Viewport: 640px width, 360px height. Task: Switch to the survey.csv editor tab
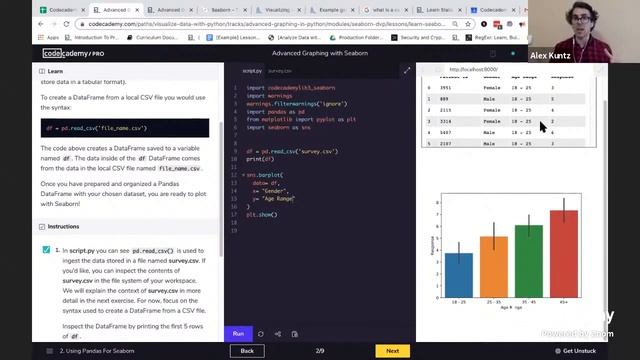(x=280, y=71)
